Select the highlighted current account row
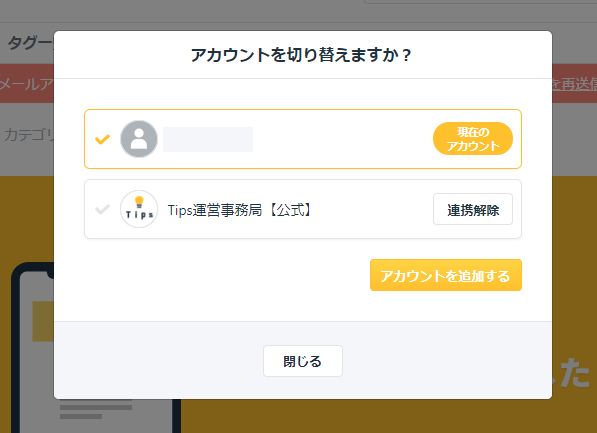This screenshot has width=597, height=433. 303,139
